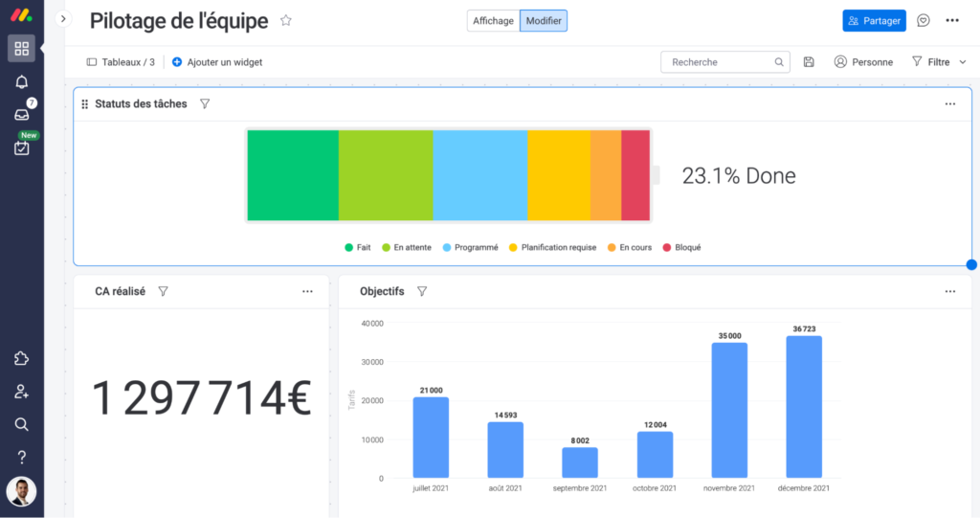Click the septembre 2021 bar
This screenshot has width=980, height=518.
[x=579, y=462]
